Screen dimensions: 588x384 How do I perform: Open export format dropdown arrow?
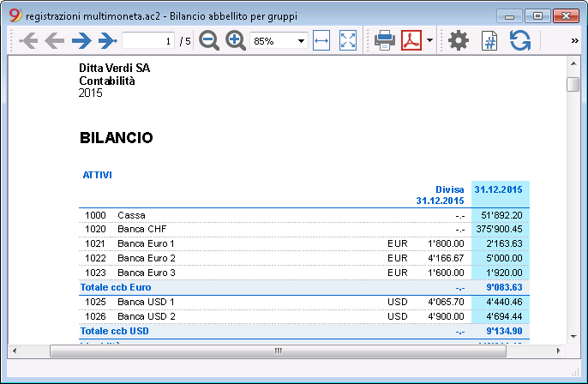[429, 40]
